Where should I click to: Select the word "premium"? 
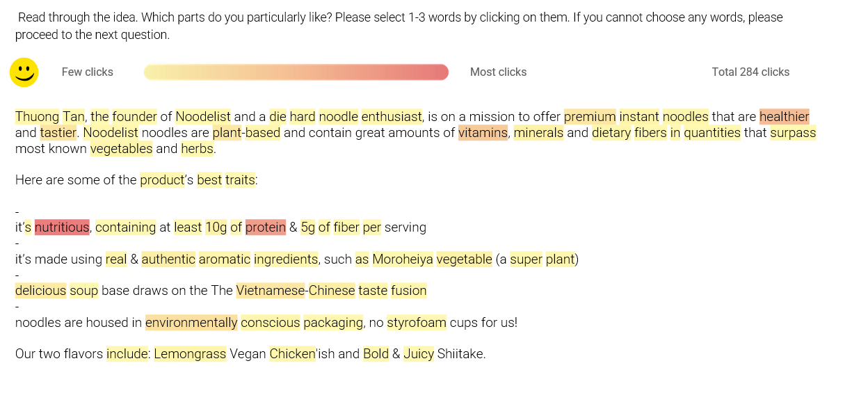click(x=590, y=117)
